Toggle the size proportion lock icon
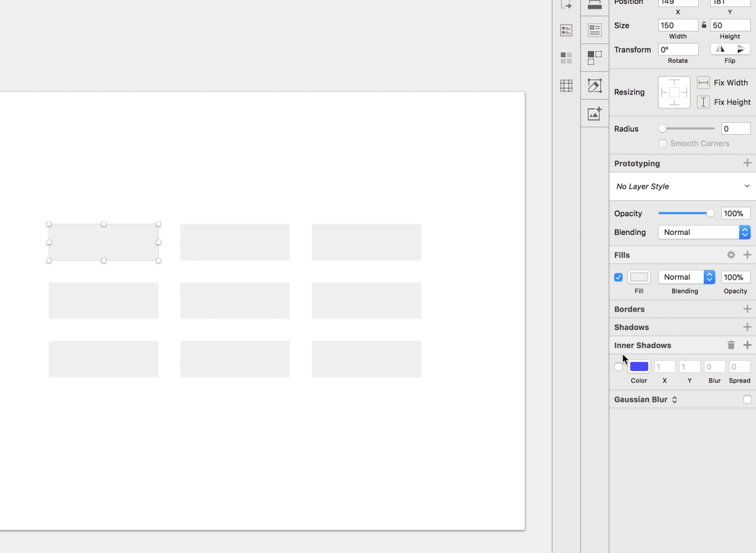756x553 pixels. (x=704, y=26)
